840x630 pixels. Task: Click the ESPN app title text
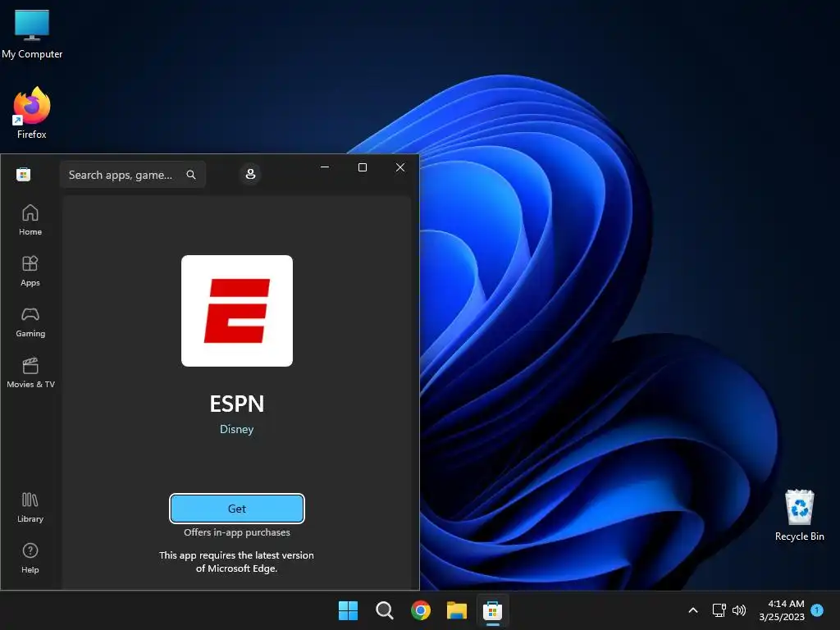[x=237, y=404]
